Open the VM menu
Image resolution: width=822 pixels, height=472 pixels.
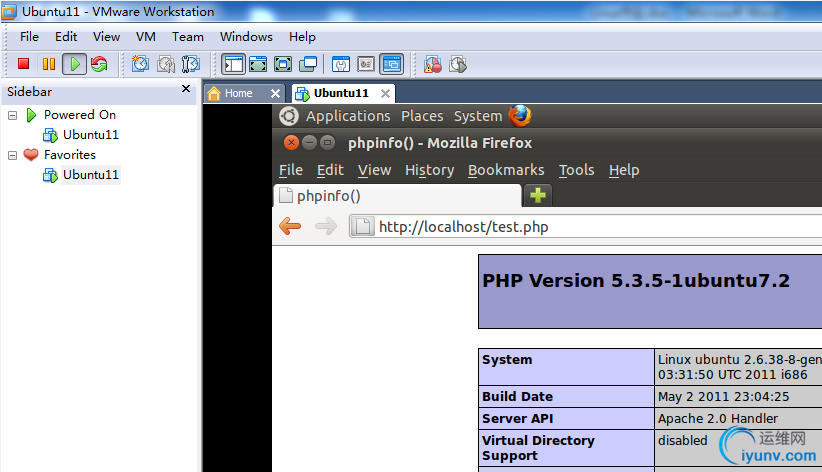tap(146, 37)
